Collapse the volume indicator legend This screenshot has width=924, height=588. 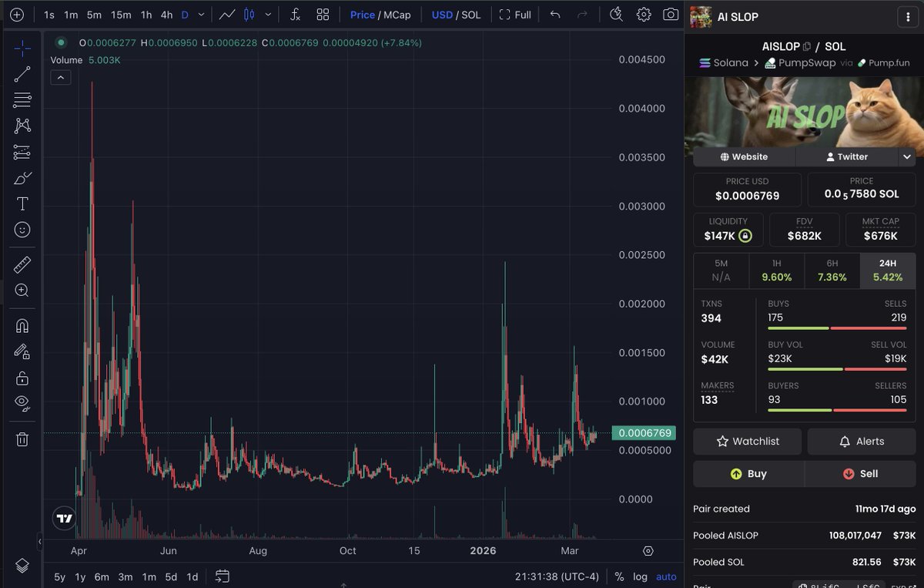pyautogui.click(x=60, y=77)
